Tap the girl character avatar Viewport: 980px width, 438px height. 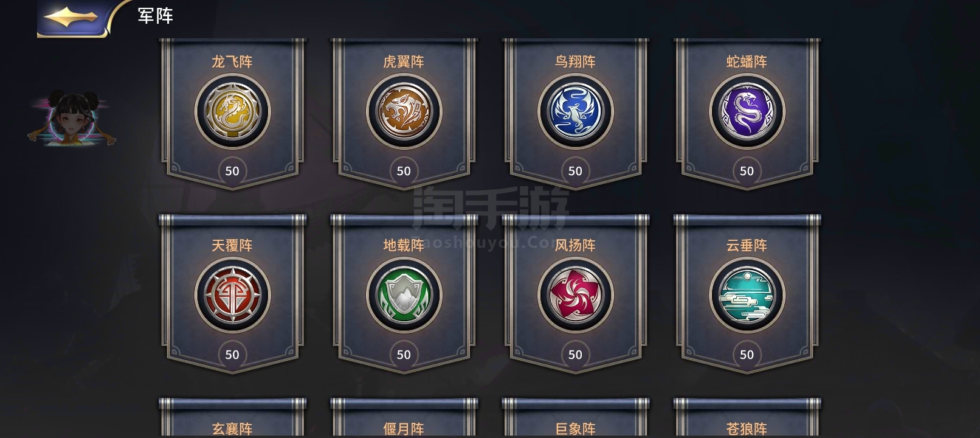pyautogui.click(x=72, y=119)
